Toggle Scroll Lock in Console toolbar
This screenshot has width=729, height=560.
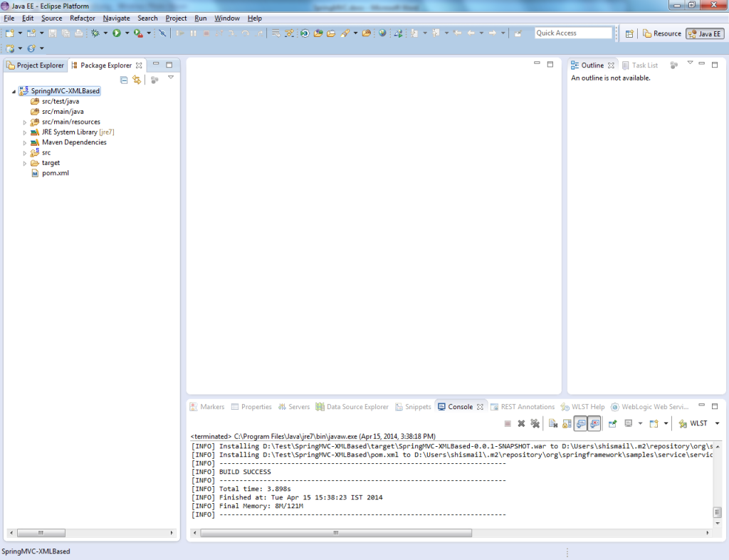click(567, 423)
